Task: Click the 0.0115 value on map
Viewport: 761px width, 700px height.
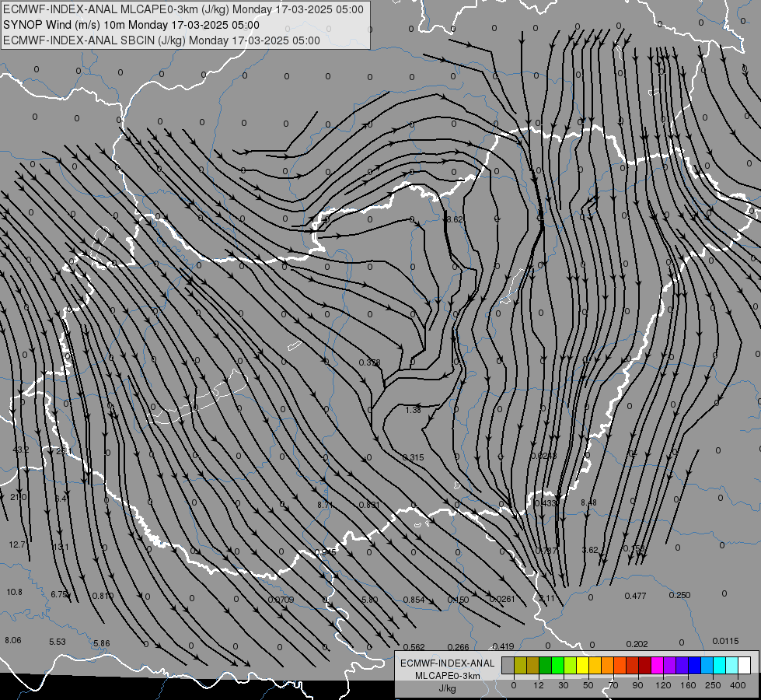Action: coord(725,642)
